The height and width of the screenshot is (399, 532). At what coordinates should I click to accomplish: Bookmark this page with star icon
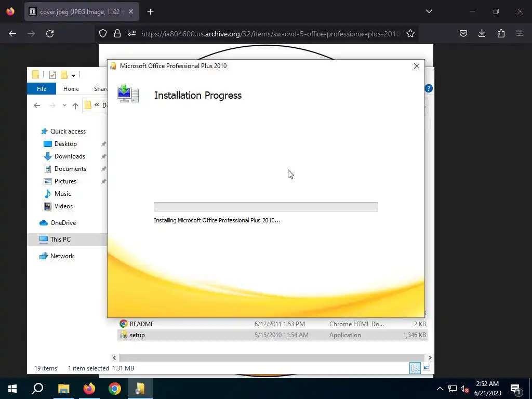pyautogui.click(x=410, y=33)
